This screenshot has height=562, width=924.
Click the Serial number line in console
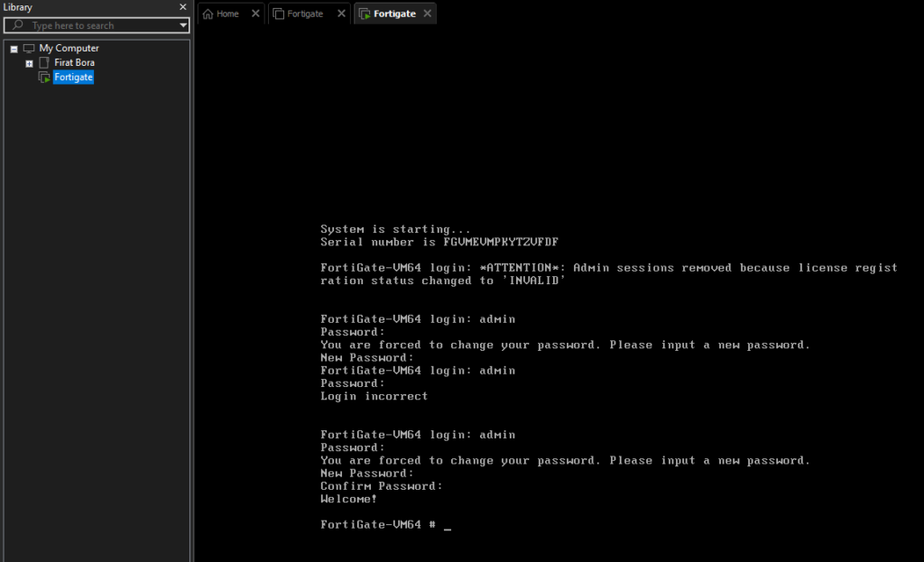[x=439, y=242]
